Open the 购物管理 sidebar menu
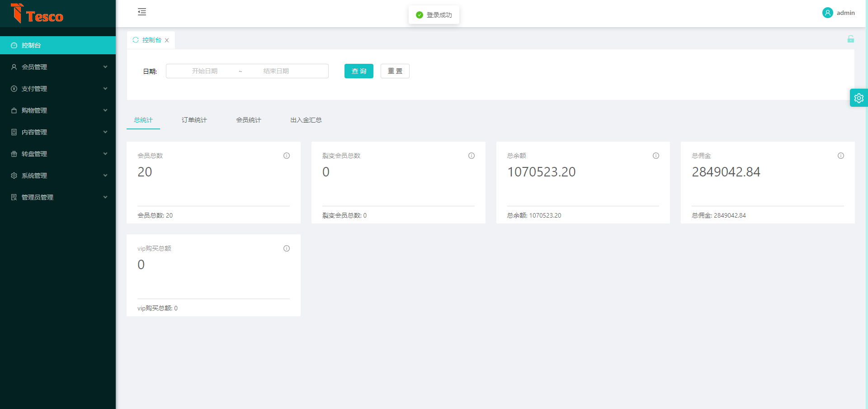The image size is (868, 409). click(58, 110)
